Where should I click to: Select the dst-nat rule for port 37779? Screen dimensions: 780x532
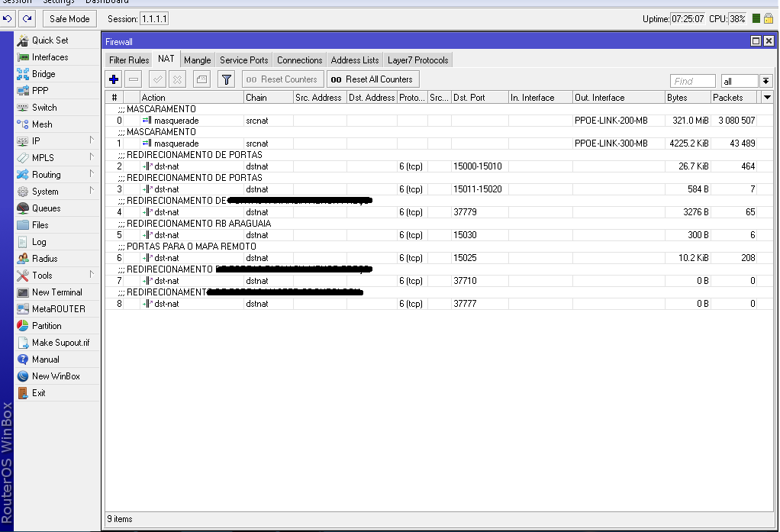[x=439, y=212]
